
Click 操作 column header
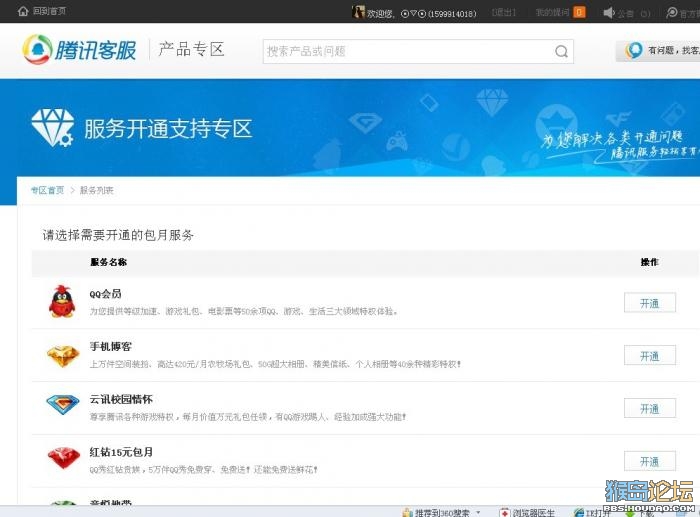(650, 262)
